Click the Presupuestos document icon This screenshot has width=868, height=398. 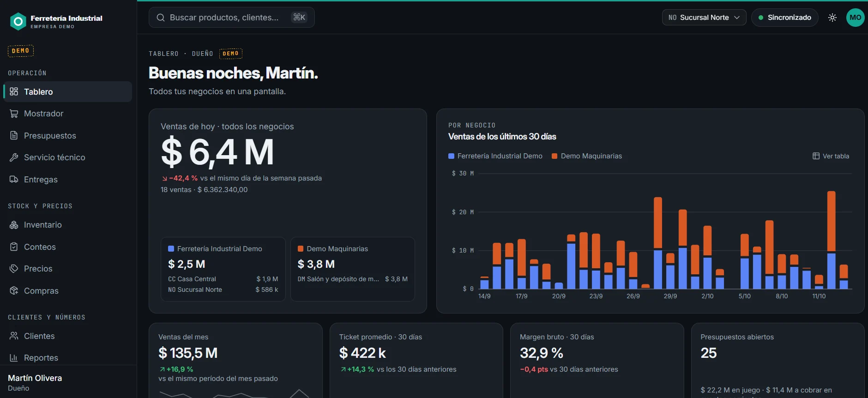coord(14,135)
